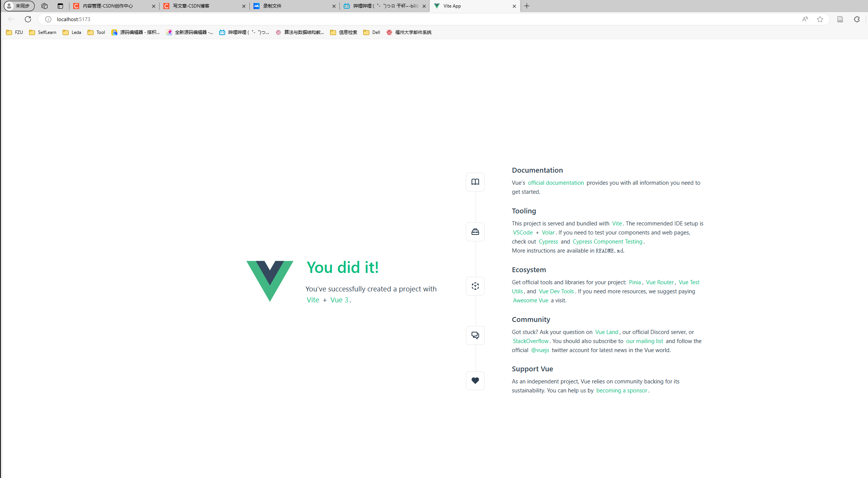
Task: Click the 'You did it!' heading
Action: click(343, 267)
